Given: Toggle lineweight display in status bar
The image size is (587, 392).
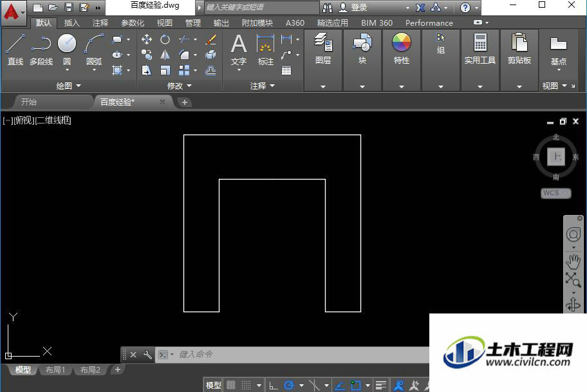Looking at the screenshot, I should coord(381,385).
